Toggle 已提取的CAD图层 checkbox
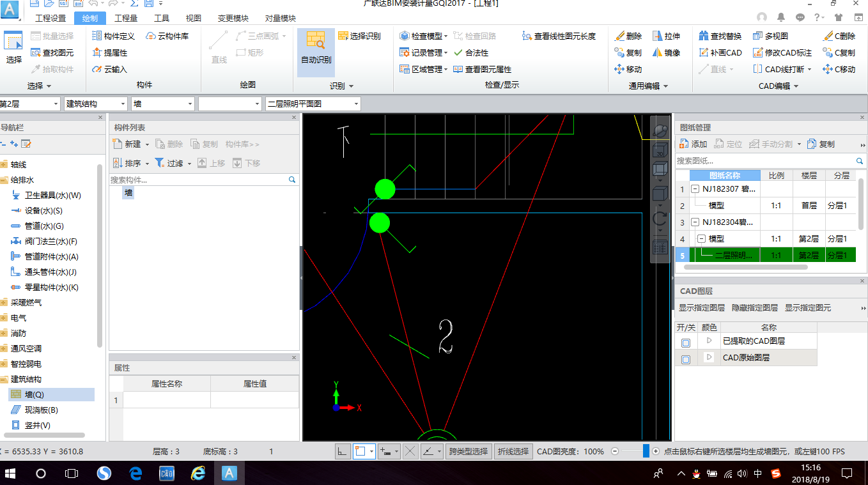 (686, 343)
